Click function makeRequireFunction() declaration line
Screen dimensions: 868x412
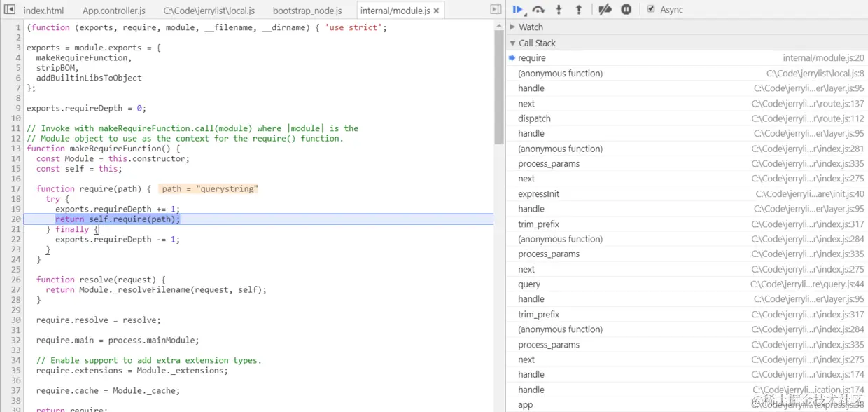click(103, 149)
